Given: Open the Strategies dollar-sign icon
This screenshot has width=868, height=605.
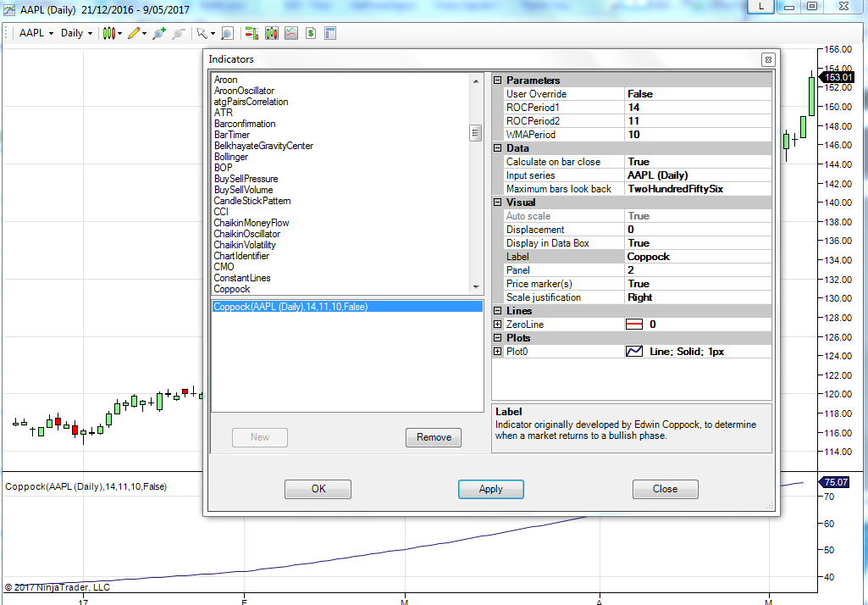Looking at the screenshot, I should pyautogui.click(x=311, y=33).
